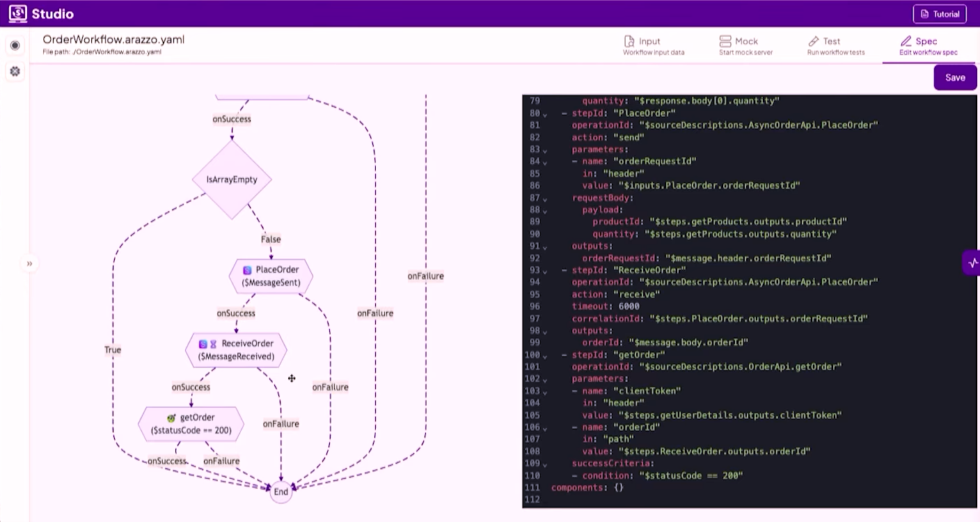This screenshot has height=522, width=980.
Task: Expand the left panel double-chevron
Action: point(29,264)
